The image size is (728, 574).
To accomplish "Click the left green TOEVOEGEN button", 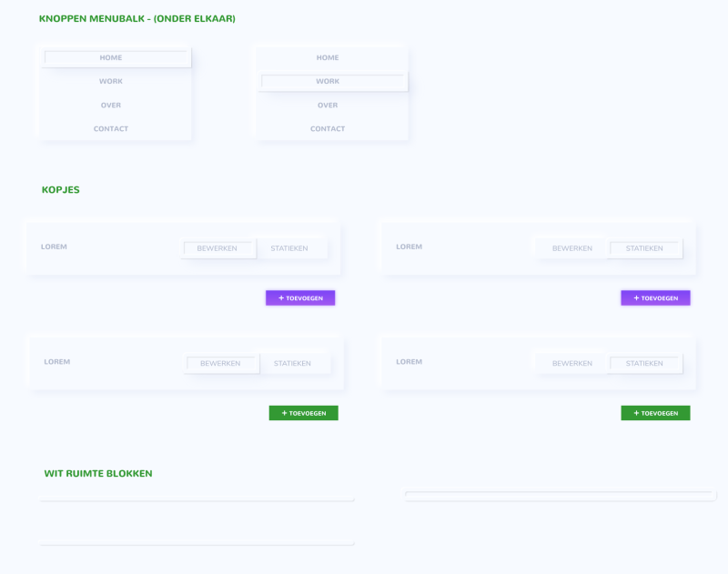I will [304, 413].
